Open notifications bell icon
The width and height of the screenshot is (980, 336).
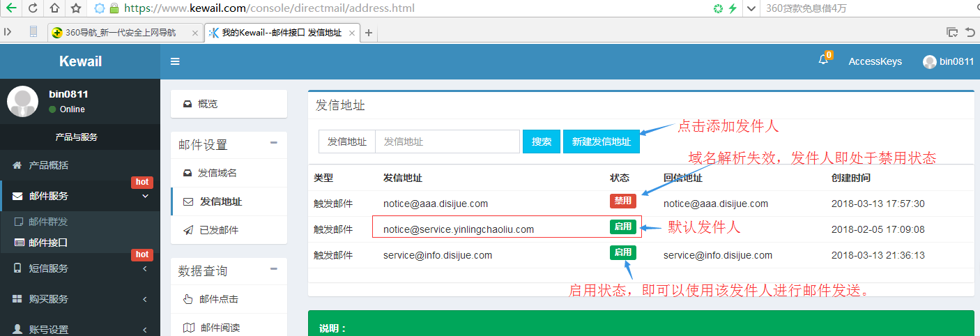823,60
